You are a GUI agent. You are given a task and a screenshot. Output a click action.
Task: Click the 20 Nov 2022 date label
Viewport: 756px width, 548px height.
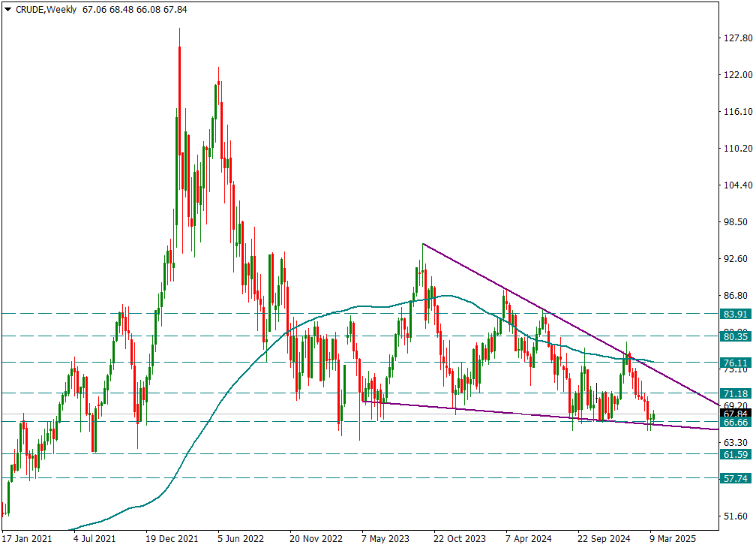click(x=316, y=538)
